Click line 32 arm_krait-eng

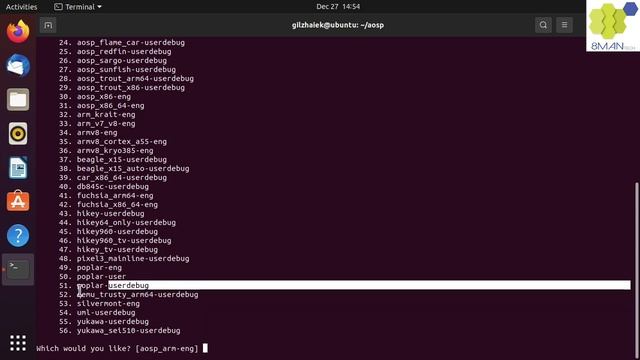click(x=97, y=114)
